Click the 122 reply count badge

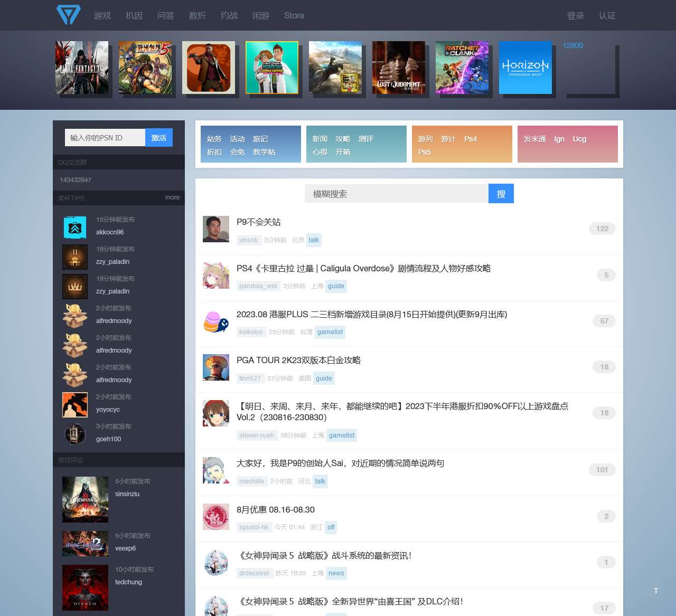[602, 229]
